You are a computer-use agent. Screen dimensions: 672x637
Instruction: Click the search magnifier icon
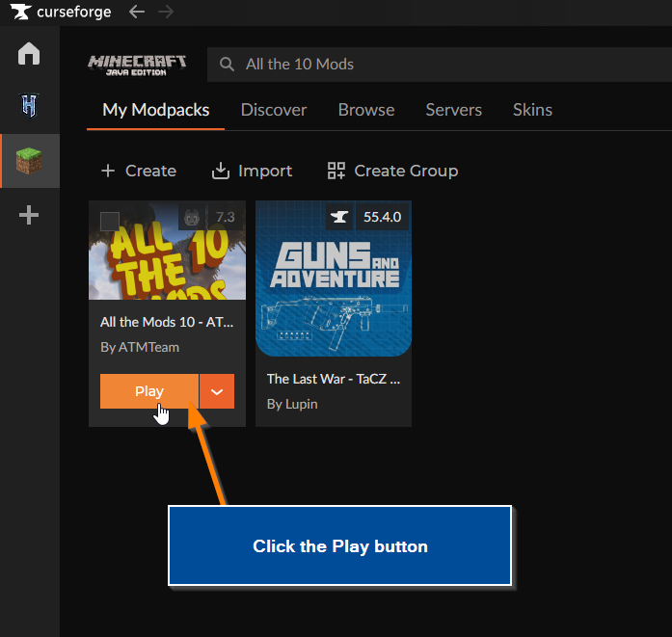[x=227, y=65]
